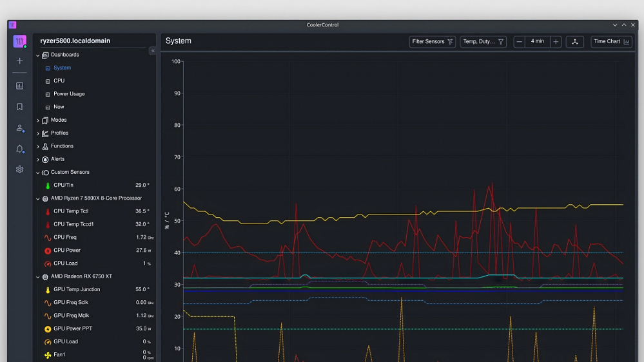Expand the Profiles tree section
The image size is (644, 362).
tap(38, 133)
